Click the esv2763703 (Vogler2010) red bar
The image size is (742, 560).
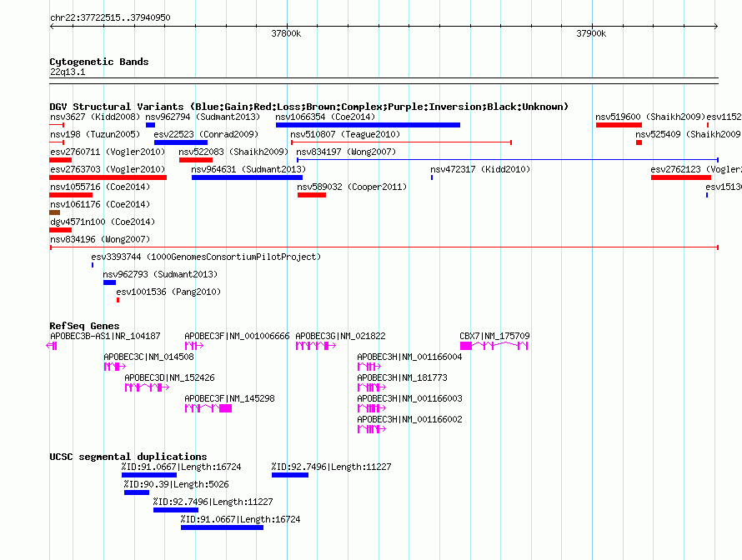(x=108, y=177)
